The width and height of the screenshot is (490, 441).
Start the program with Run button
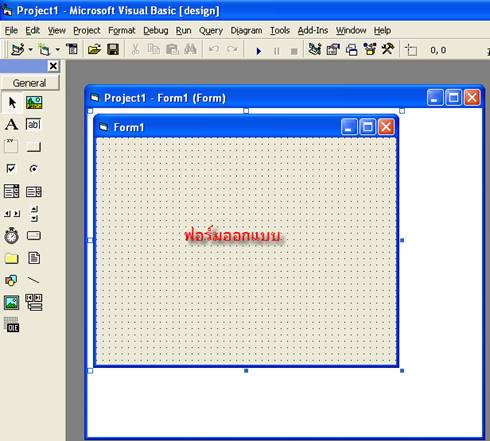tap(259, 51)
